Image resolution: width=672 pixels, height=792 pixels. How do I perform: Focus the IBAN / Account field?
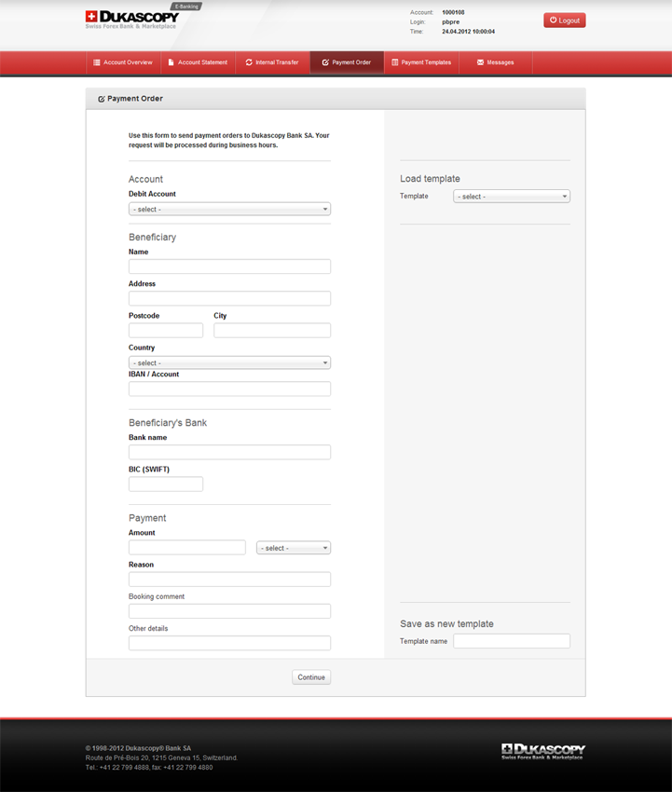(229, 389)
